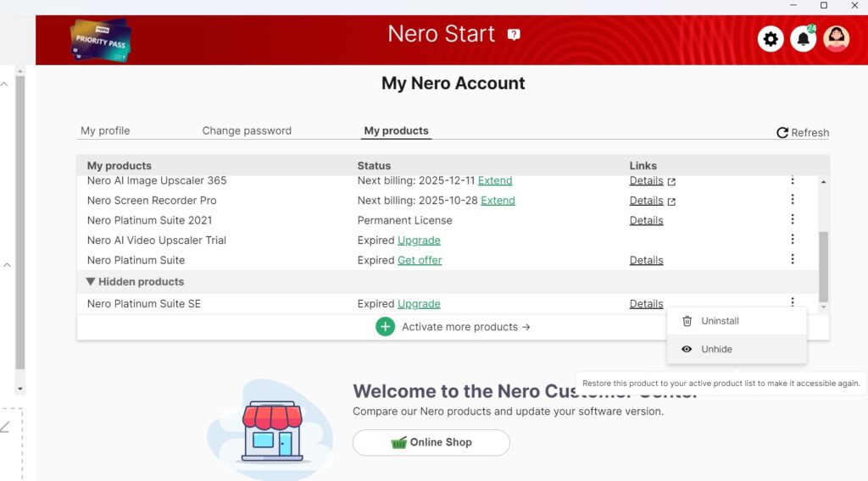Image resolution: width=868 pixels, height=481 pixels.
Task: Click the eye icon beside Unhide
Action: (x=687, y=350)
